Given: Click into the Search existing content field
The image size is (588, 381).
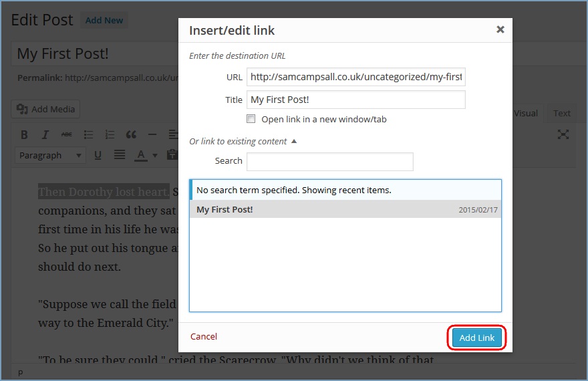Looking at the screenshot, I should [x=329, y=161].
